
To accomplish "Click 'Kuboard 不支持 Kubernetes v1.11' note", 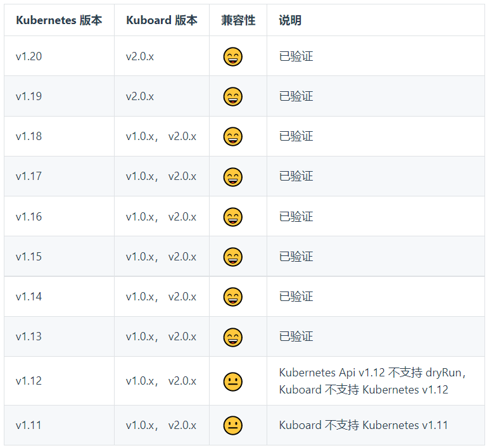I will tap(364, 425).
